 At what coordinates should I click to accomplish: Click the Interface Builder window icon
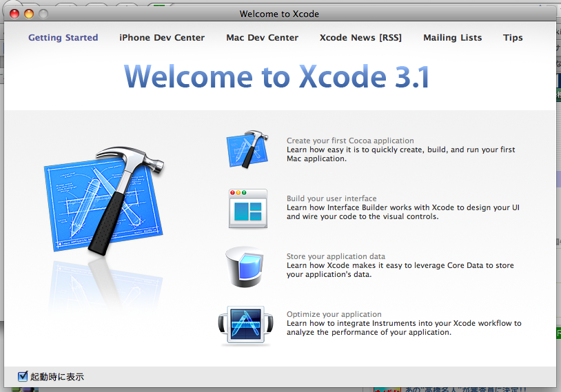[248, 209]
